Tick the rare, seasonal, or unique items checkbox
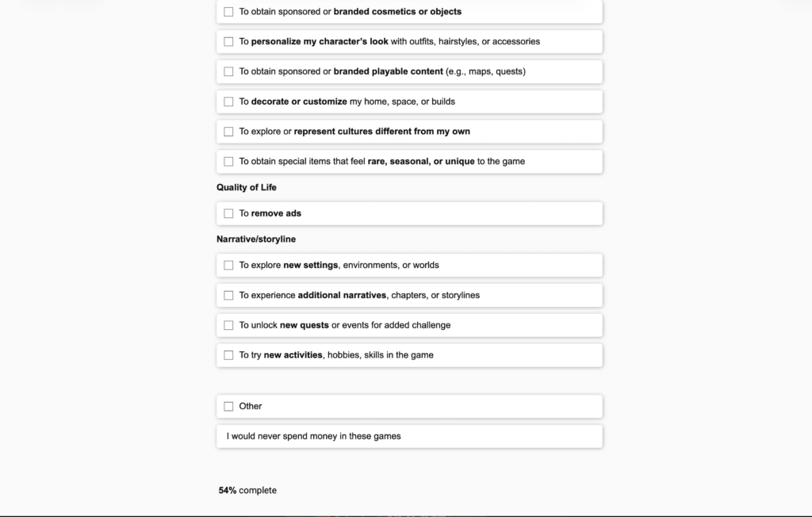 tap(228, 162)
